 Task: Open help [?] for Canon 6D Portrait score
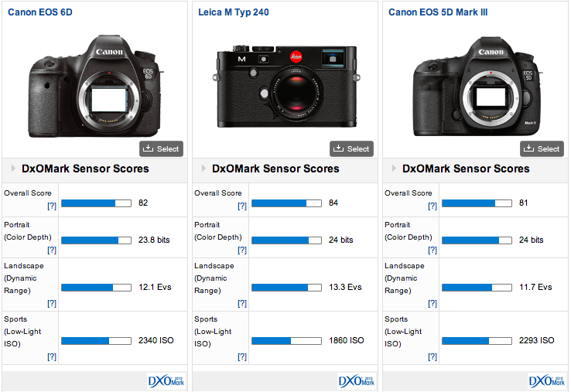coord(51,250)
